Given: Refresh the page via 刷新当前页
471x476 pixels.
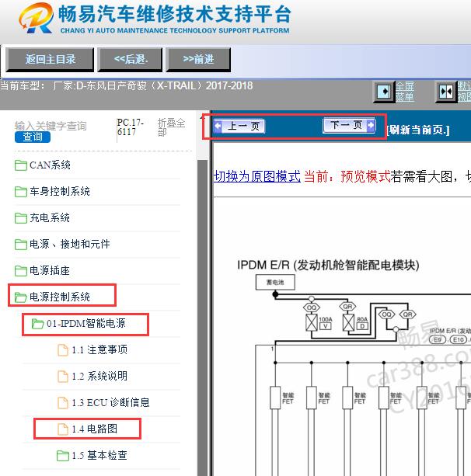Looking at the screenshot, I should coord(418,130).
